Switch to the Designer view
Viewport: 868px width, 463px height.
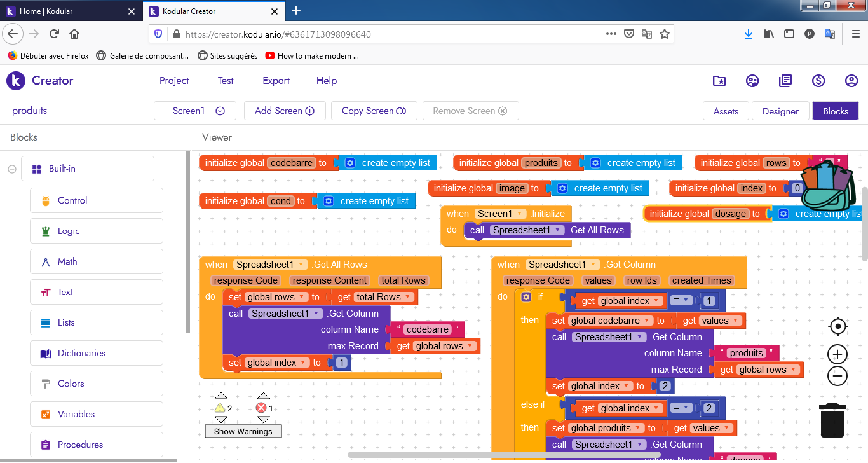click(x=780, y=111)
